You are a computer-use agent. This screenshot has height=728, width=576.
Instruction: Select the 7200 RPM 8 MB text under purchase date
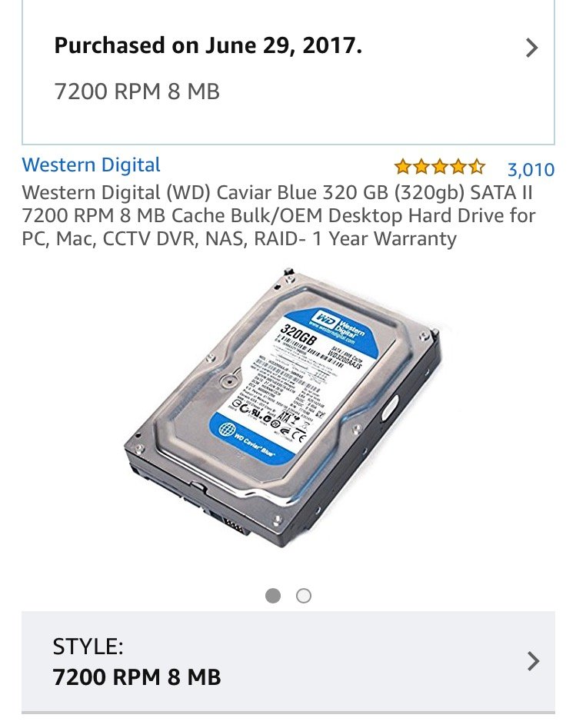[137, 91]
